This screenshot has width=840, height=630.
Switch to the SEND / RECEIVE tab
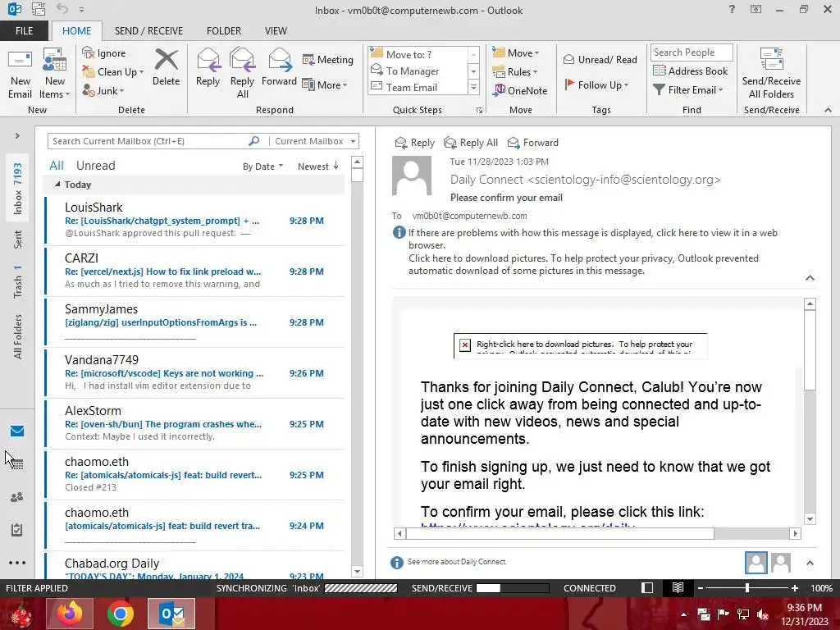click(x=148, y=30)
